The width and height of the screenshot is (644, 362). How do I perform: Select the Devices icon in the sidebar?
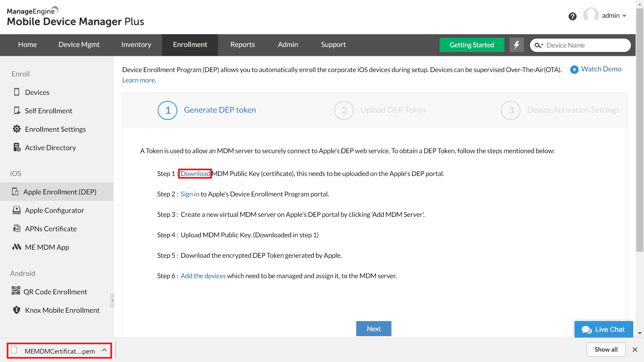point(17,92)
